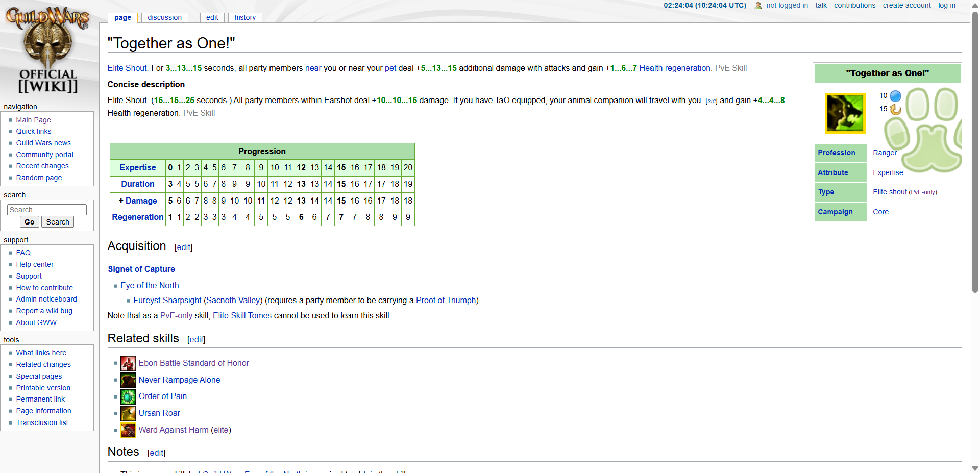Click create account
The image size is (980, 473).
click(906, 5)
